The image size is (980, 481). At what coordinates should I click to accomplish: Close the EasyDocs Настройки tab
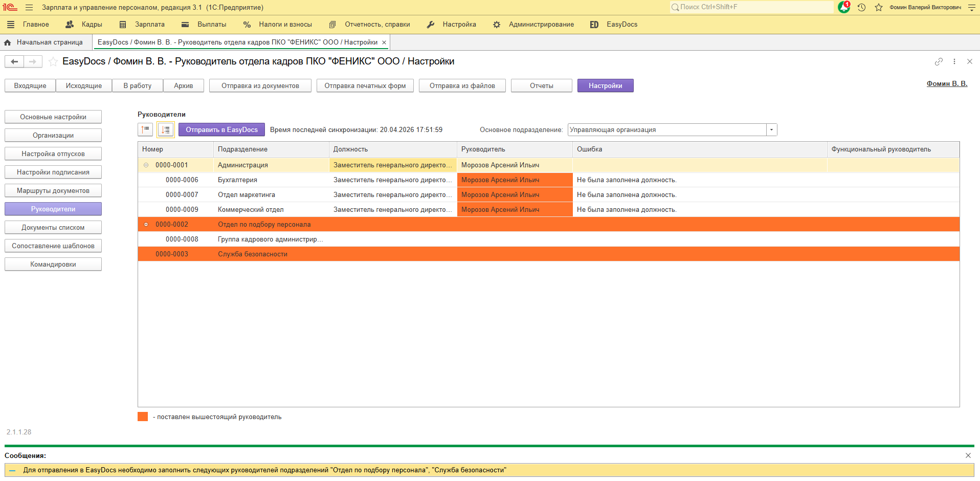pos(384,42)
